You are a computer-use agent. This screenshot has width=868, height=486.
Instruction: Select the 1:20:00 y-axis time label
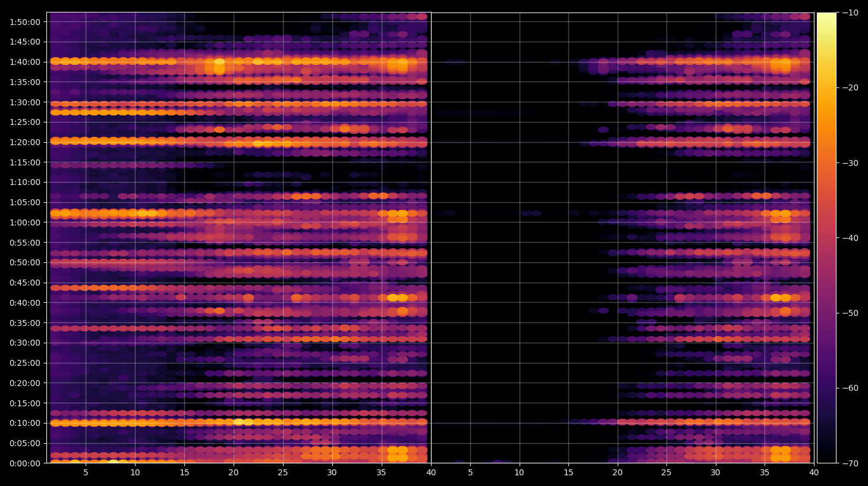click(25, 142)
